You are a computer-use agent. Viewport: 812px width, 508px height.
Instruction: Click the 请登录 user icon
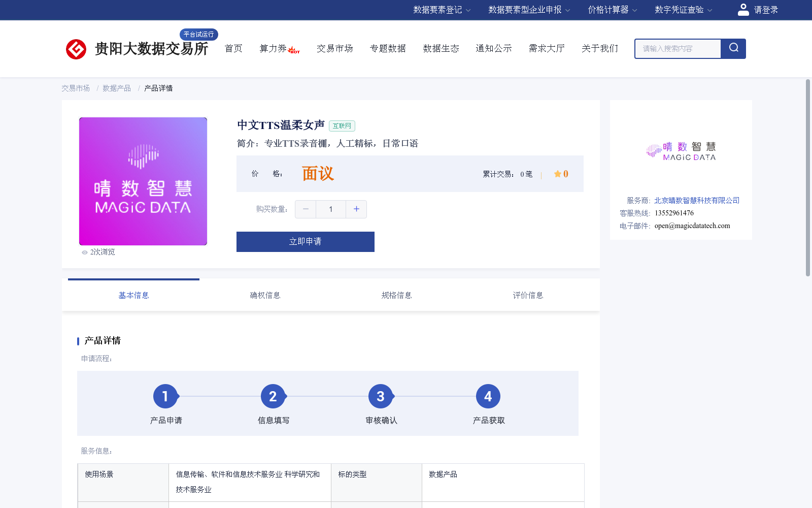click(743, 9)
